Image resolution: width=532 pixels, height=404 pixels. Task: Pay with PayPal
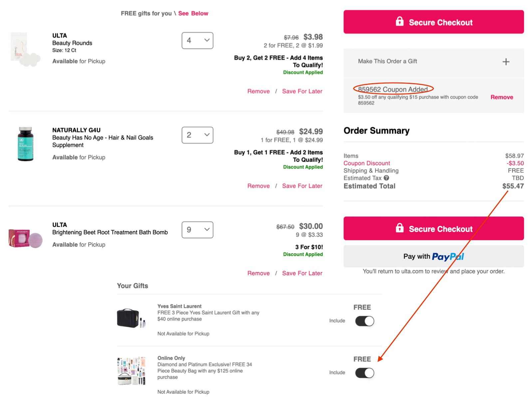pos(433,257)
